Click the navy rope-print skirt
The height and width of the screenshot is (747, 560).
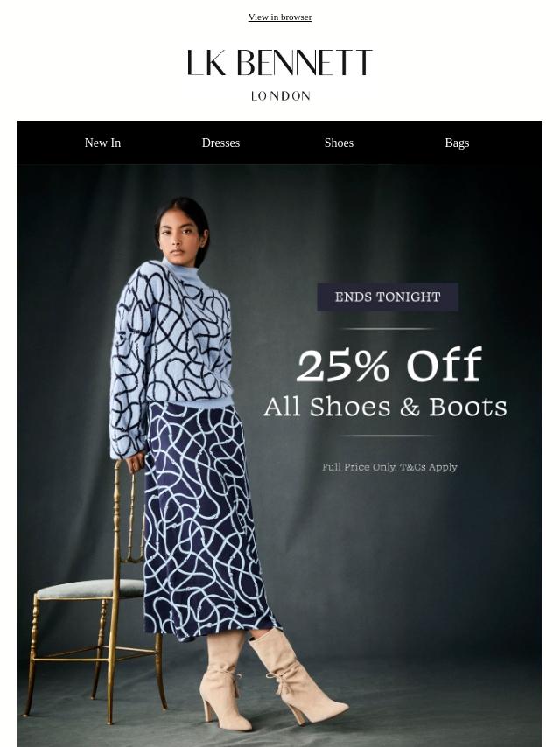click(x=207, y=521)
